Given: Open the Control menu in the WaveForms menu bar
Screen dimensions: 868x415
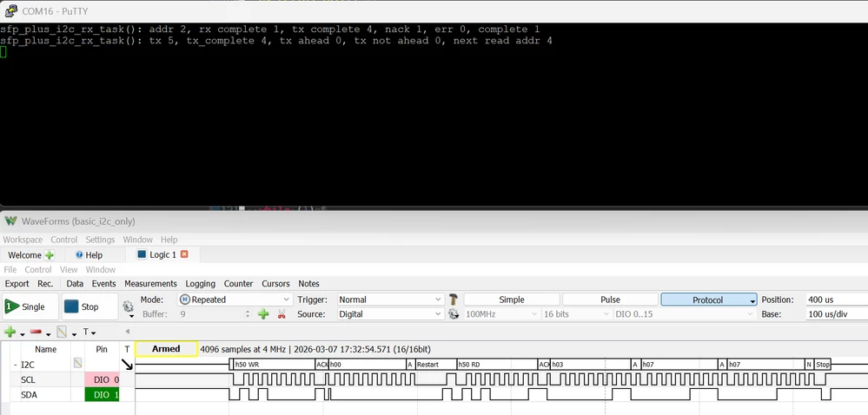Looking at the screenshot, I should [64, 240].
